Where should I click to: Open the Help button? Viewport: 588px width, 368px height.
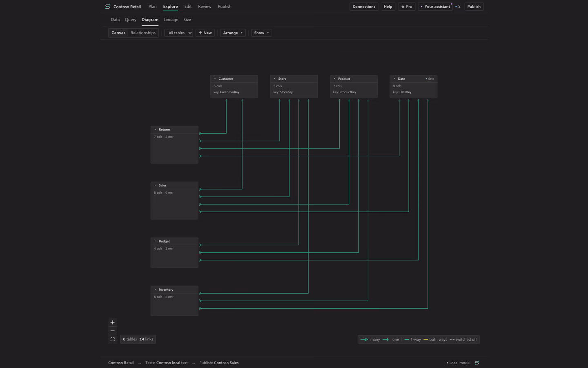[x=388, y=7]
